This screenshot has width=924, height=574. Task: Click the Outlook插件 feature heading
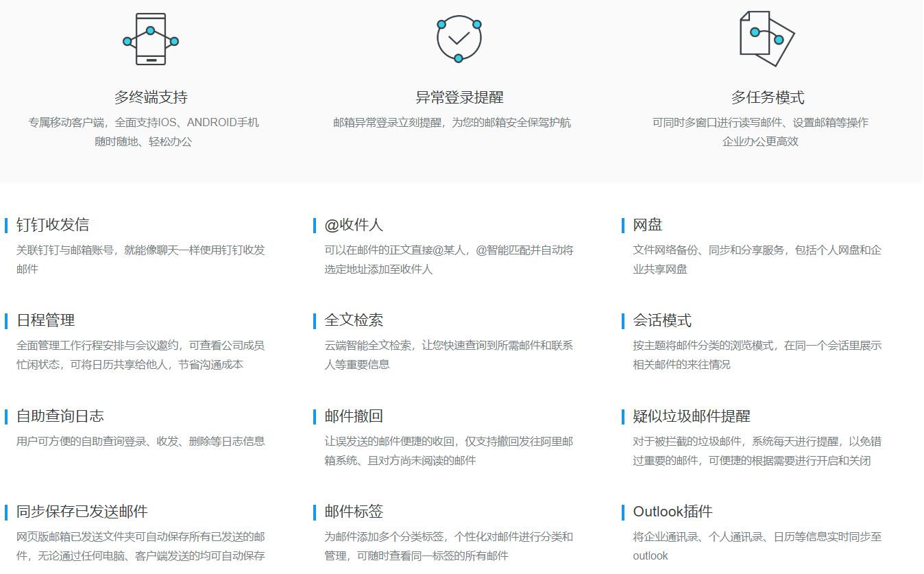pos(672,512)
